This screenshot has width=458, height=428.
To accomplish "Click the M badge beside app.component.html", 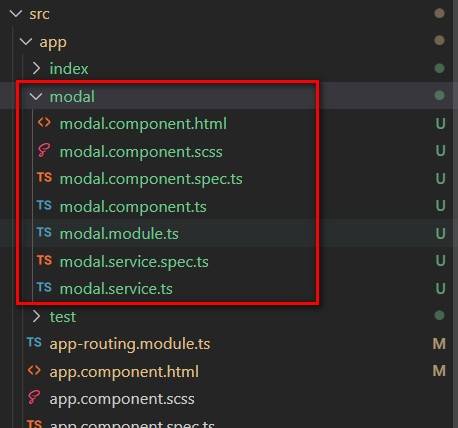I will 439,371.
